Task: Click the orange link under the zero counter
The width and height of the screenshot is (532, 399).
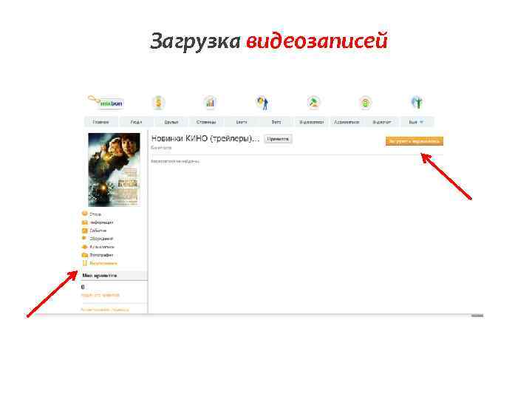Action: click(100, 295)
